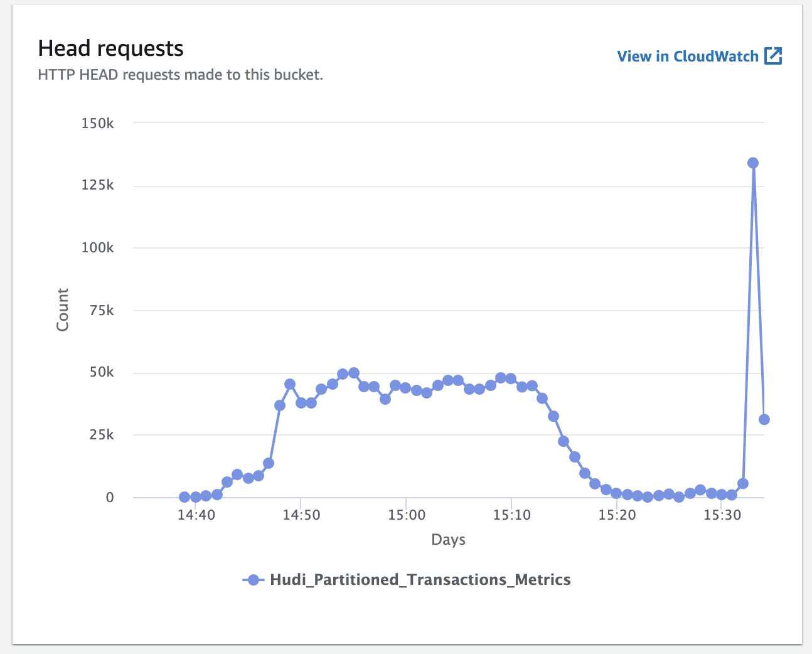Click the 50k gridline label
Screen dimensions: 812x654
click(100, 372)
